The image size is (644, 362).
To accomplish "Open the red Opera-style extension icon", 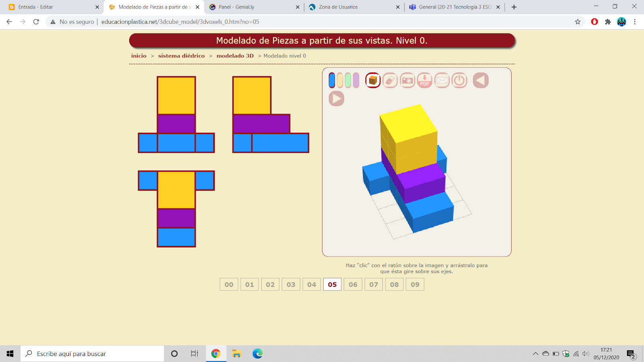I will click(594, 22).
